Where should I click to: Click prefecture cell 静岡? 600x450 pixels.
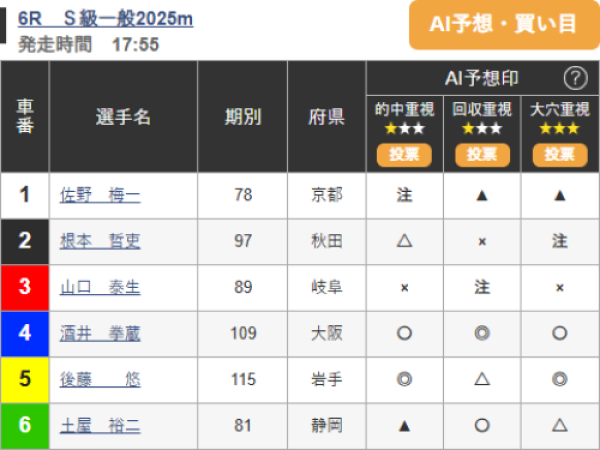pos(327,426)
